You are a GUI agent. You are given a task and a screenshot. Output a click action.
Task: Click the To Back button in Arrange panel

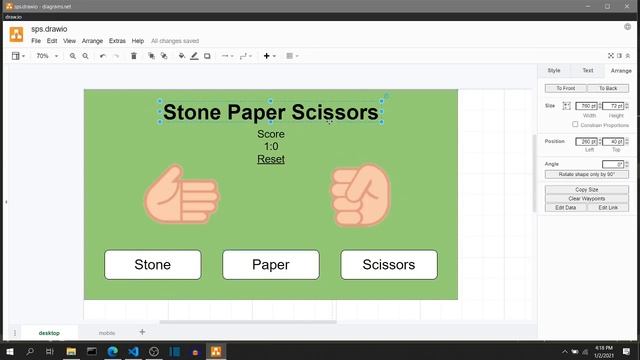pyautogui.click(x=608, y=88)
